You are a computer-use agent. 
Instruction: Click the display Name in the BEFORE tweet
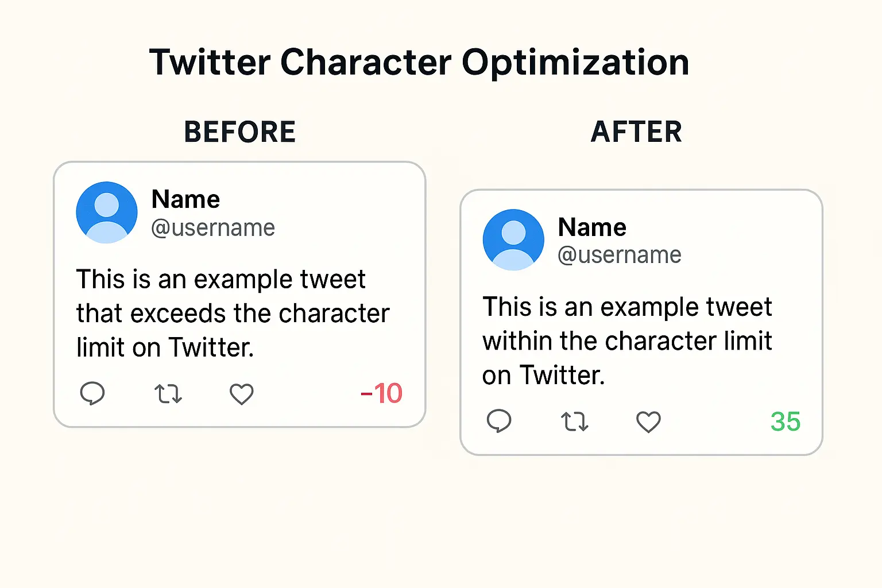tap(185, 200)
